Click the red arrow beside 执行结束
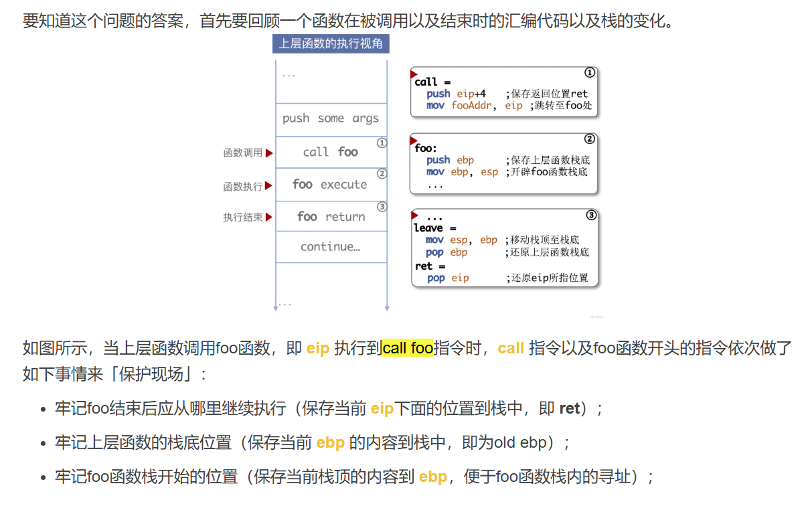The width and height of the screenshot is (812, 506). (x=269, y=218)
